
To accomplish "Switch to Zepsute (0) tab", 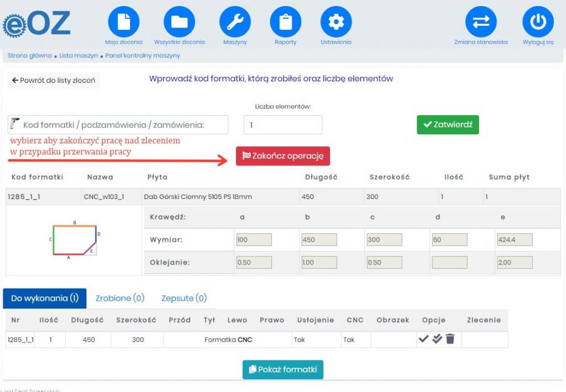I will tap(184, 298).
